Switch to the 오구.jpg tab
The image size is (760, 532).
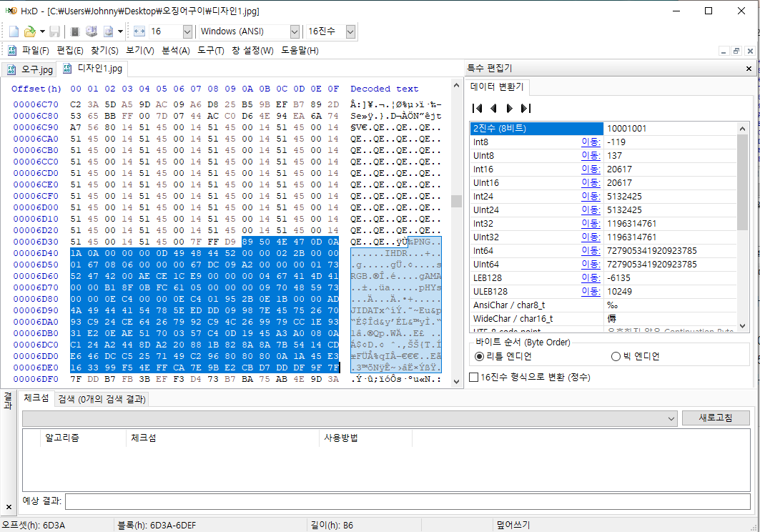[x=29, y=69]
